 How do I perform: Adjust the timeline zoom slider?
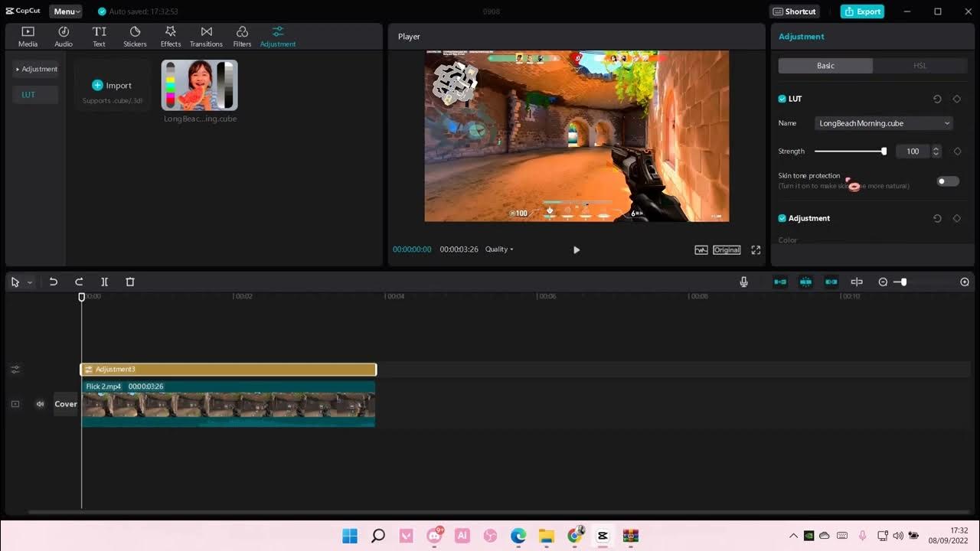point(903,282)
